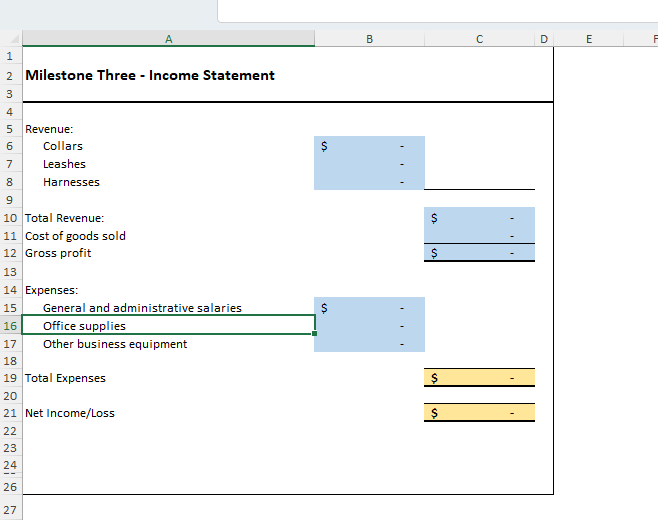
Task: Select row 21 header
Action: click(10, 413)
